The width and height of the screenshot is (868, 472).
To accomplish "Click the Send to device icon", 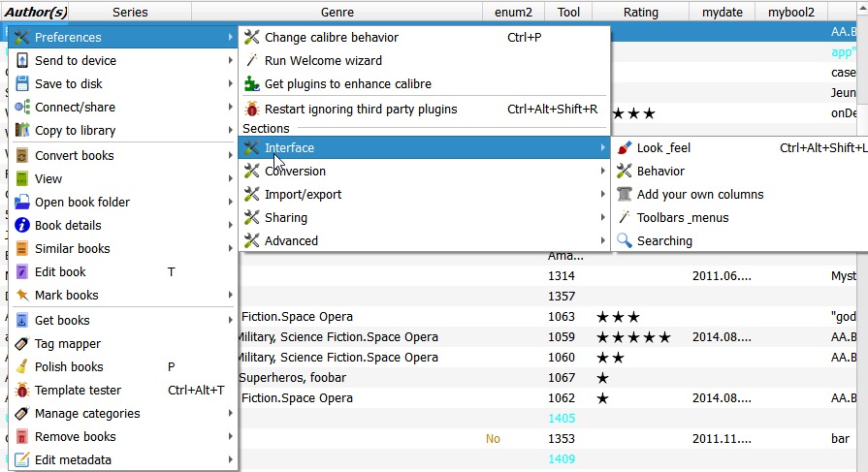I will (22, 60).
